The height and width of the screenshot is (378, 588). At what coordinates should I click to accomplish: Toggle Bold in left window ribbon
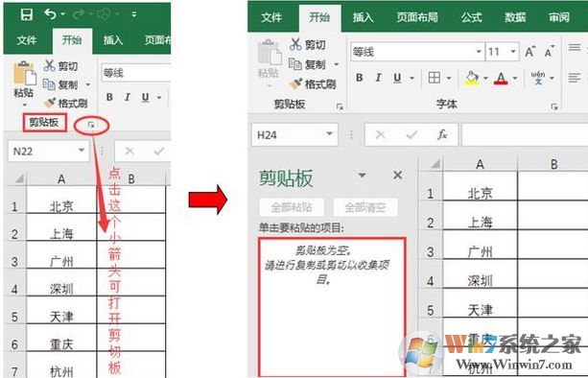[x=109, y=97]
